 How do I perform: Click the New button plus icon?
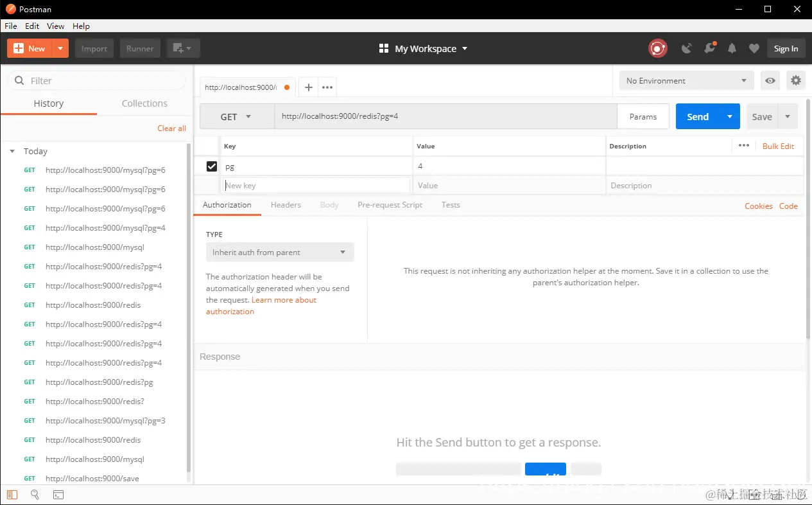pyautogui.click(x=19, y=48)
